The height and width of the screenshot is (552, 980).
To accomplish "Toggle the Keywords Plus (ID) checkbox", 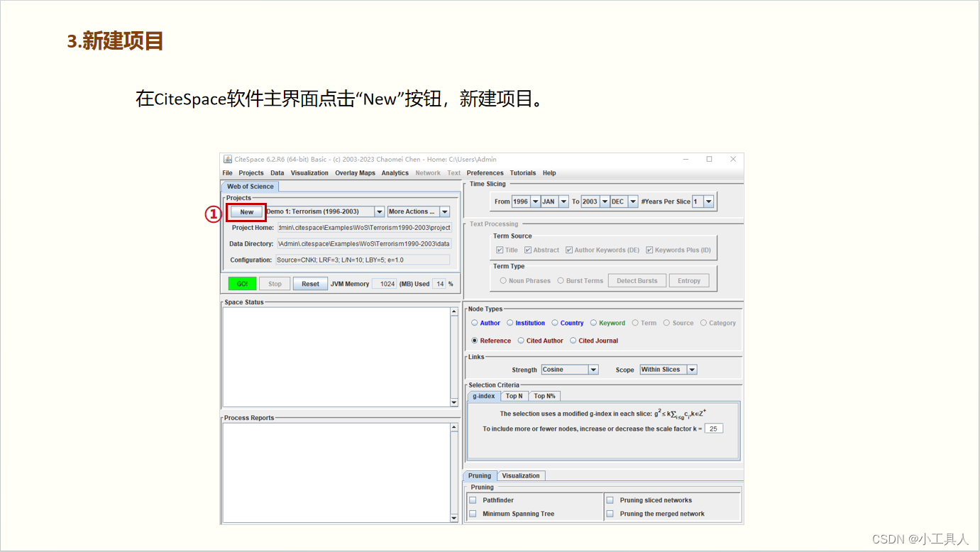I will click(649, 250).
